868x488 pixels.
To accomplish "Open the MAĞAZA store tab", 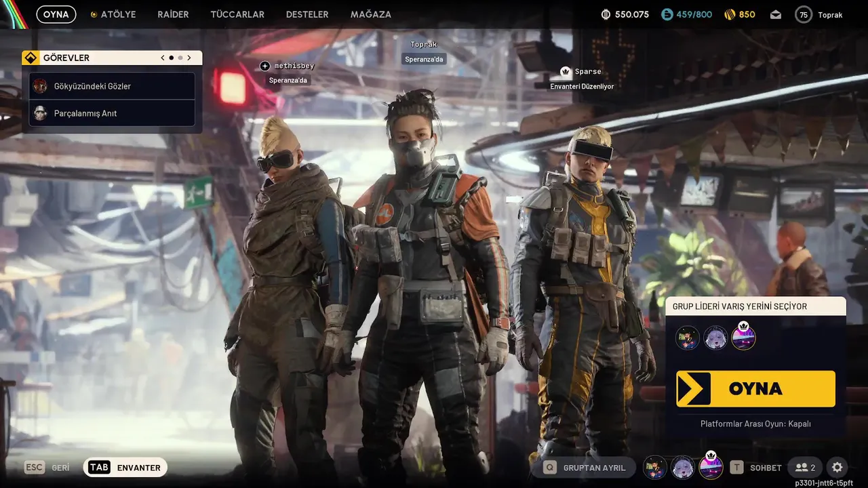I will [371, 14].
